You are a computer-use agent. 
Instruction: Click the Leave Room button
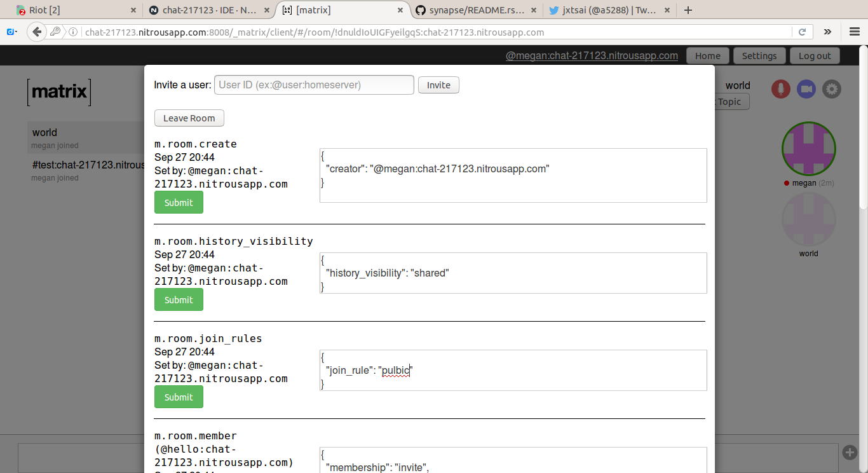pyautogui.click(x=189, y=118)
